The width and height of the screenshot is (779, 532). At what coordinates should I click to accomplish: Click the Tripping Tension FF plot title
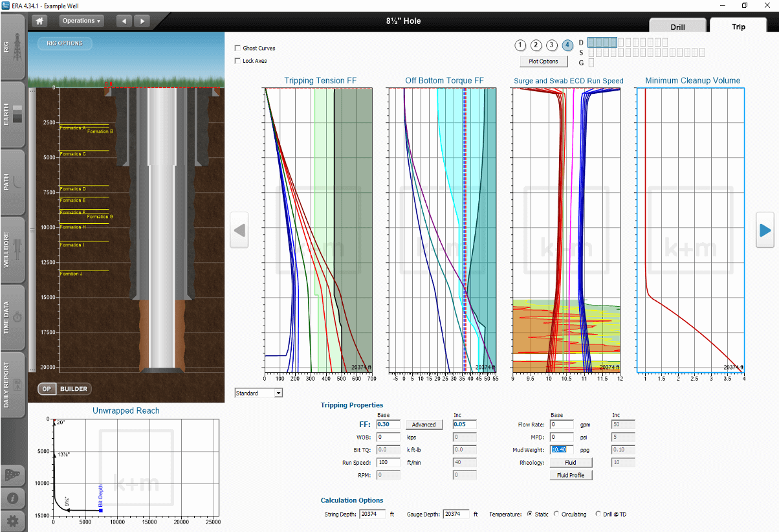(320, 81)
